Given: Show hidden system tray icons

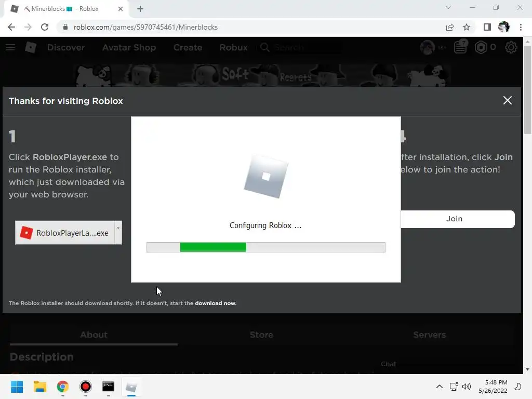Looking at the screenshot, I should tap(439, 387).
